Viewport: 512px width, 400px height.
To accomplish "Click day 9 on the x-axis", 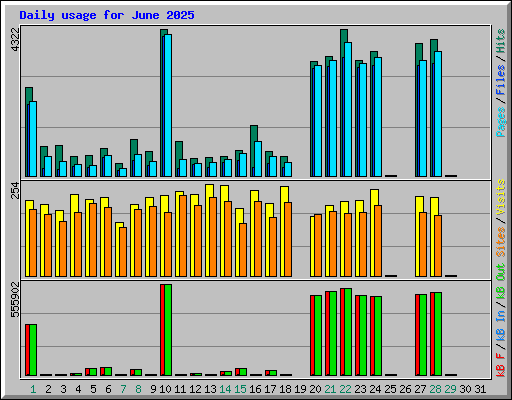I will click(x=153, y=389).
